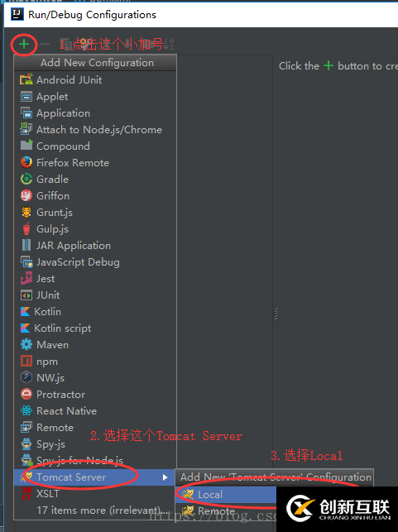Click the XSLT icon
Screen dimensions: 398x532
point(26,493)
